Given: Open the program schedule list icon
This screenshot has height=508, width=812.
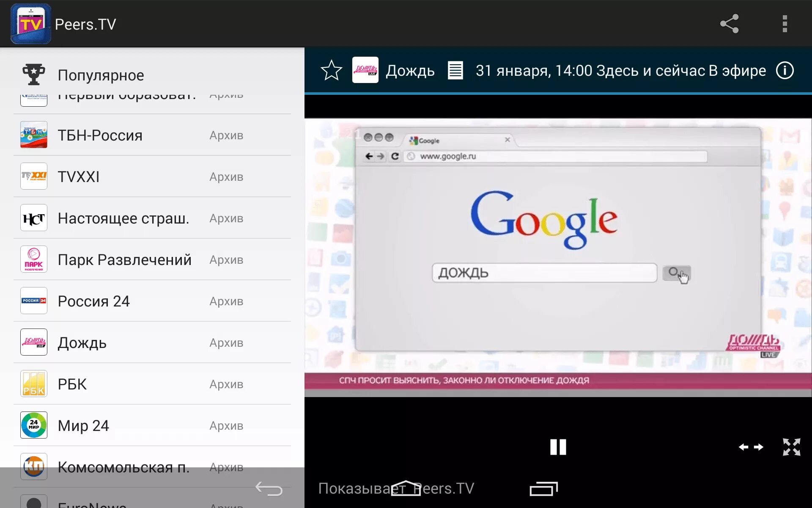Looking at the screenshot, I should (455, 70).
